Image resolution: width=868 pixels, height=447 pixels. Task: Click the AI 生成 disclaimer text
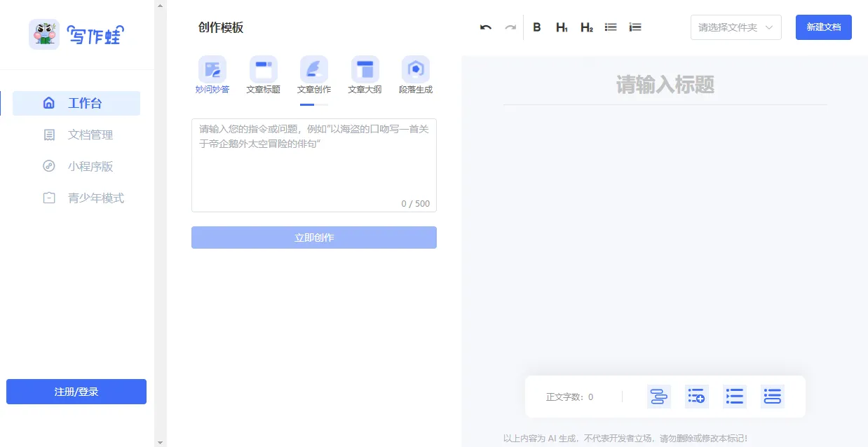625,439
